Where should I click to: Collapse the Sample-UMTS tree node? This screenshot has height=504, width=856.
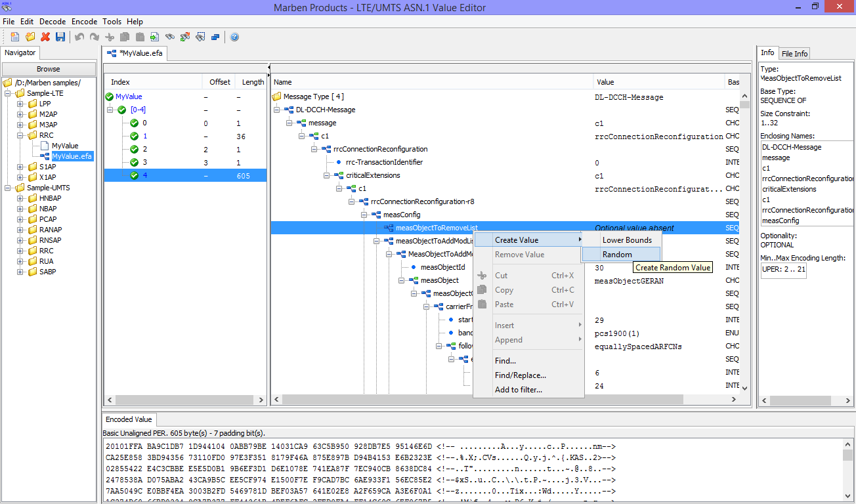click(8, 188)
